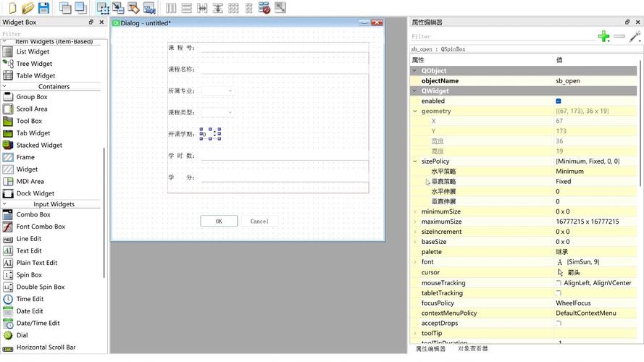Apply Lay Out Horizontally from toolbar

171,8
